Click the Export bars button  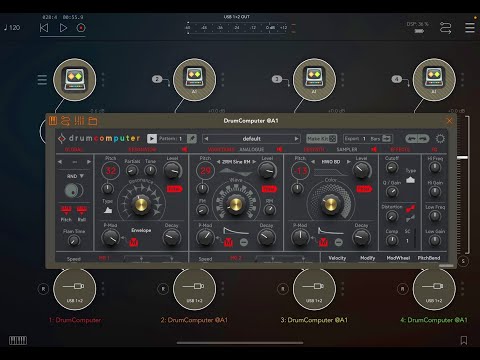(368, 139)
